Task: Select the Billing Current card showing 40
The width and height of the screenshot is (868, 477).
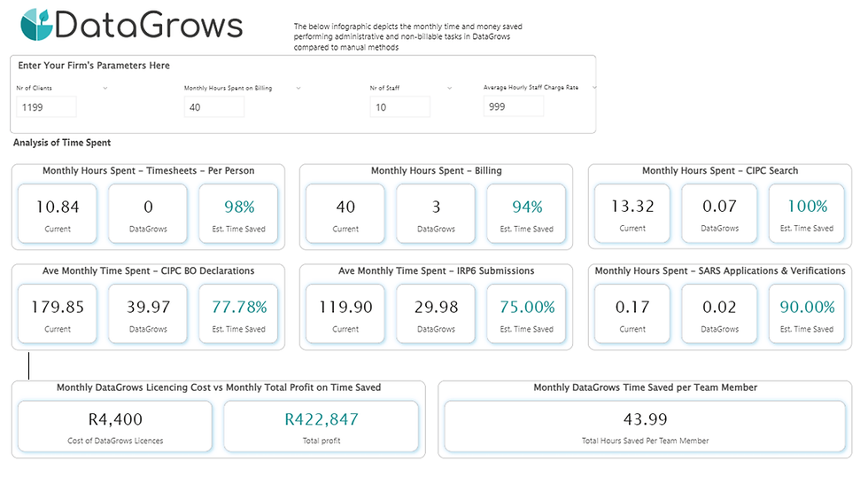Action: 345,214
